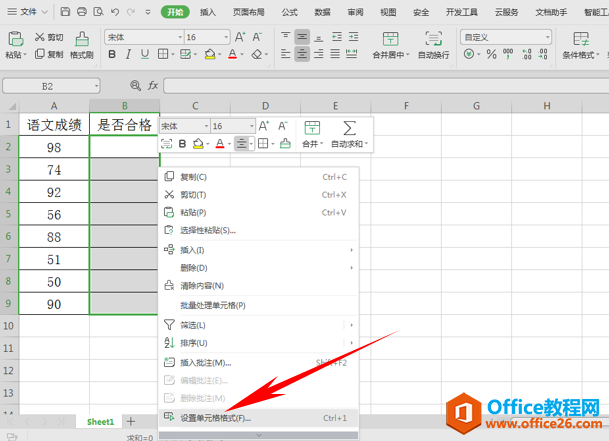
Task: Select cell A2 with value 98
Action: (54, 147)
